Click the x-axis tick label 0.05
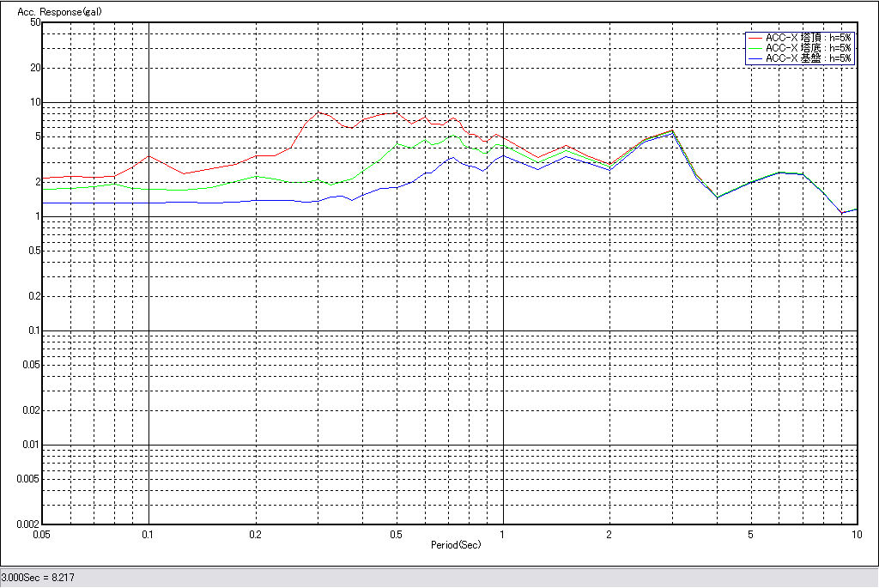The width and height of the screenshot is (879, 588). 42,535
